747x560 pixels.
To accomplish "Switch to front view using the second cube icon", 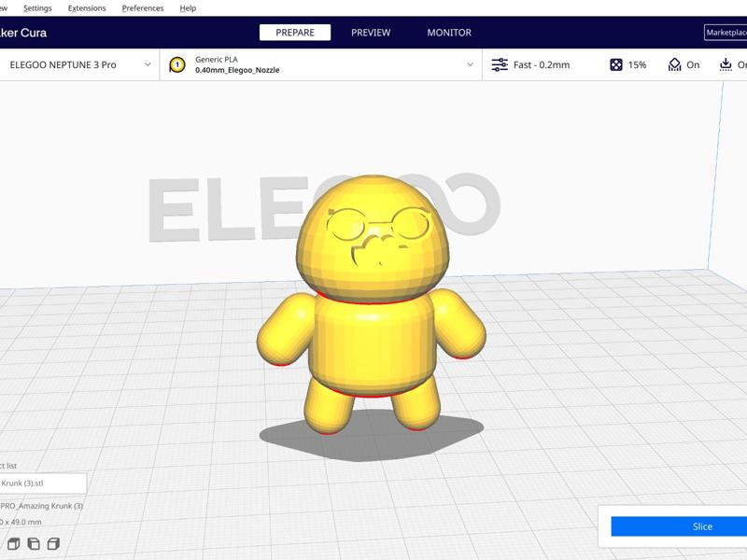I will [34, 544].
